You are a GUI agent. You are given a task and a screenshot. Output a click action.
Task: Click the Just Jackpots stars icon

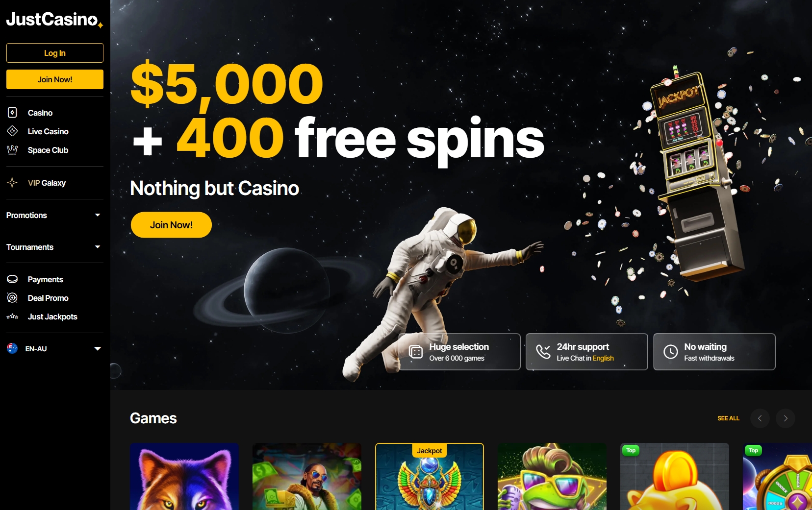(x=12, y=316)
